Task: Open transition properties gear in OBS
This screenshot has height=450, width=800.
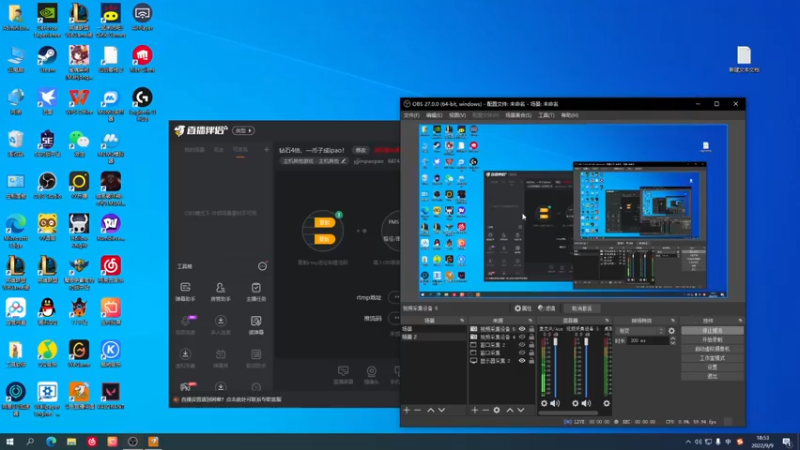Action: tap(671, 331)
